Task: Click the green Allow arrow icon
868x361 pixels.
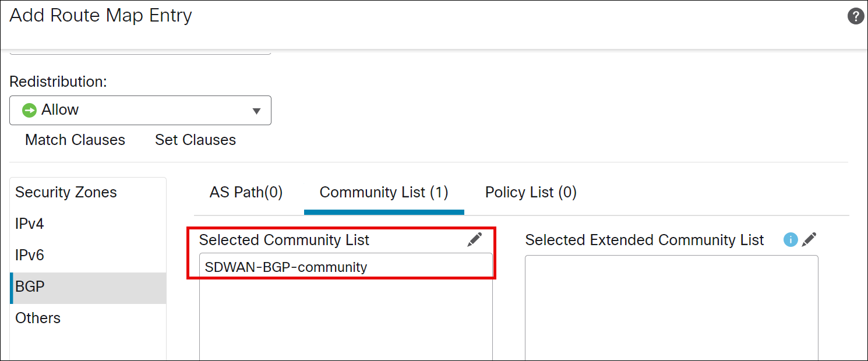Action: pos(29,110)
